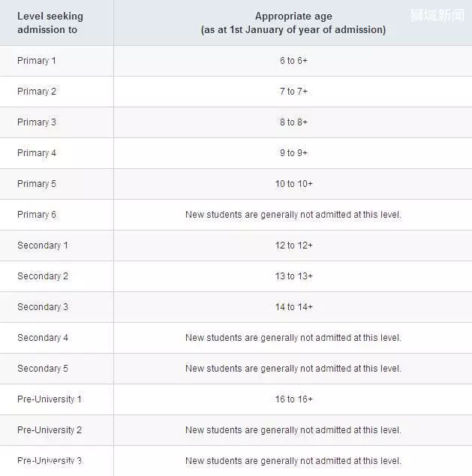The width and height of the screenshot is (472, 476).
Task: Click the watermark logo in the header
Action: tap(437, 16)
